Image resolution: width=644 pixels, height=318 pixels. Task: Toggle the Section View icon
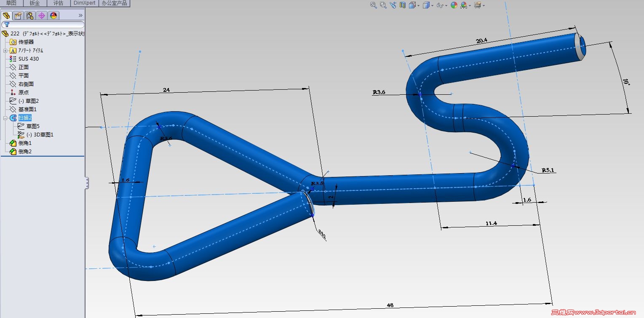(x=402, y=5)
